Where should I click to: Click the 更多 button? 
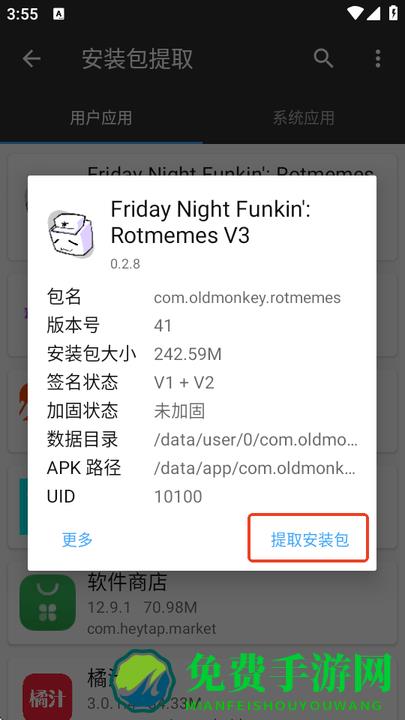point(77,540)
